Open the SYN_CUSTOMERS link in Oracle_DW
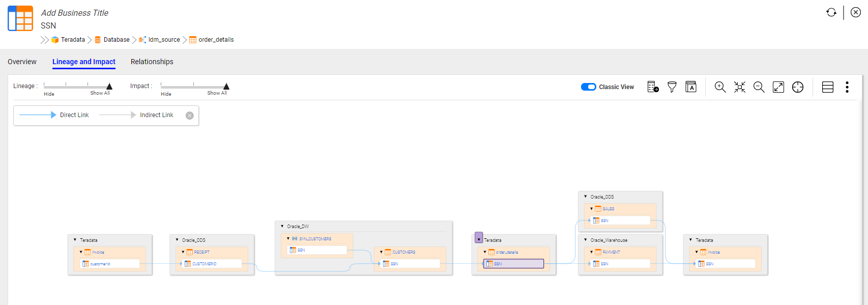868x305 pixels. (x=315, y=239)
